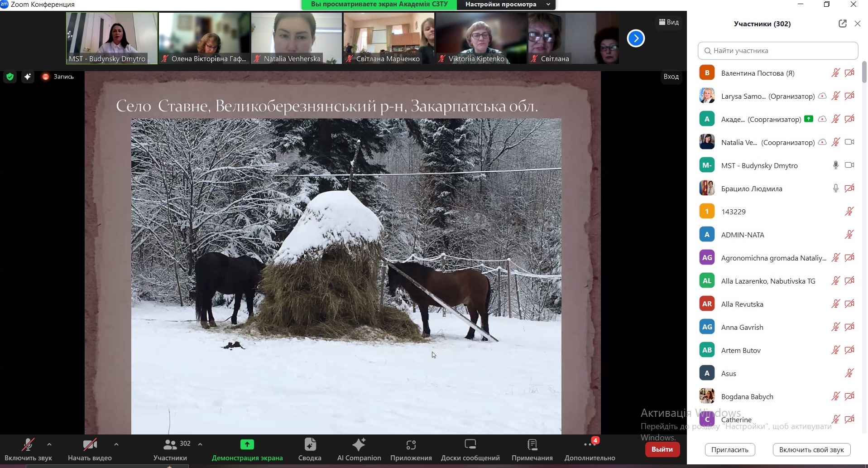Pop out the participants panel
The width and height of the screenshot is (868, 468).
(x=842, y=24)
